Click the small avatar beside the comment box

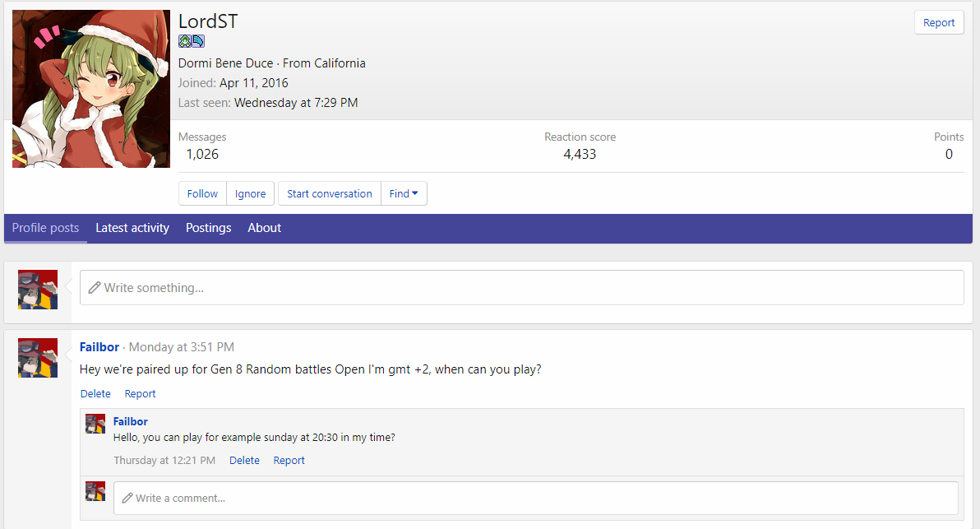point(95,491)
